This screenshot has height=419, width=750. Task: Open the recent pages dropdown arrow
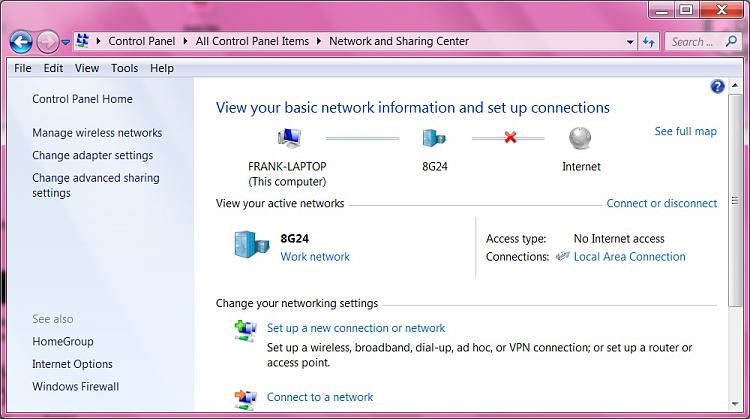(66, 42)
